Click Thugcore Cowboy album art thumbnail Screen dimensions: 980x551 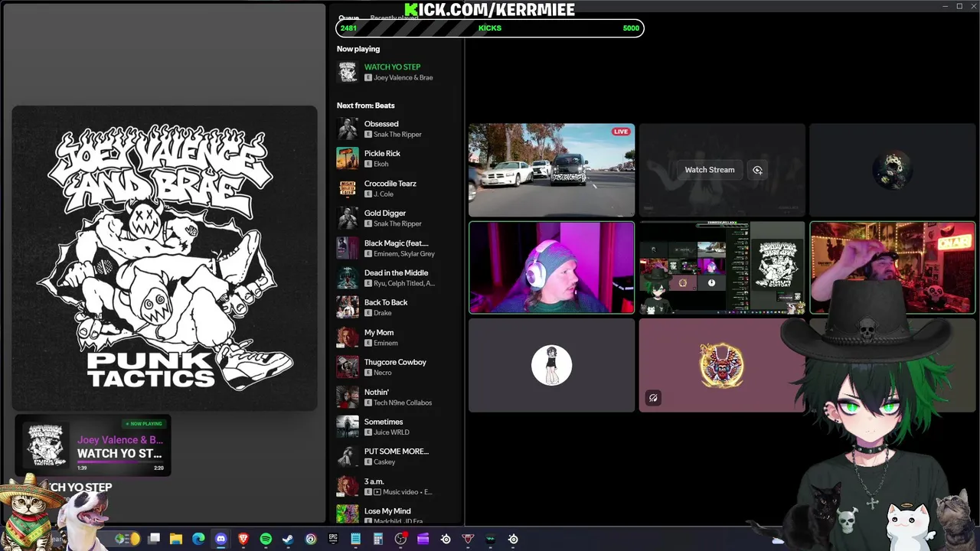(x=348, y=367)
